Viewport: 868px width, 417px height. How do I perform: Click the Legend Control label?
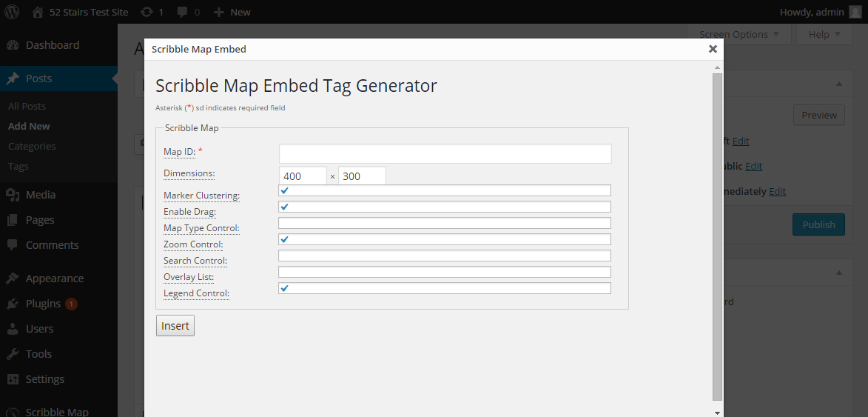click(x=197, y=293)
